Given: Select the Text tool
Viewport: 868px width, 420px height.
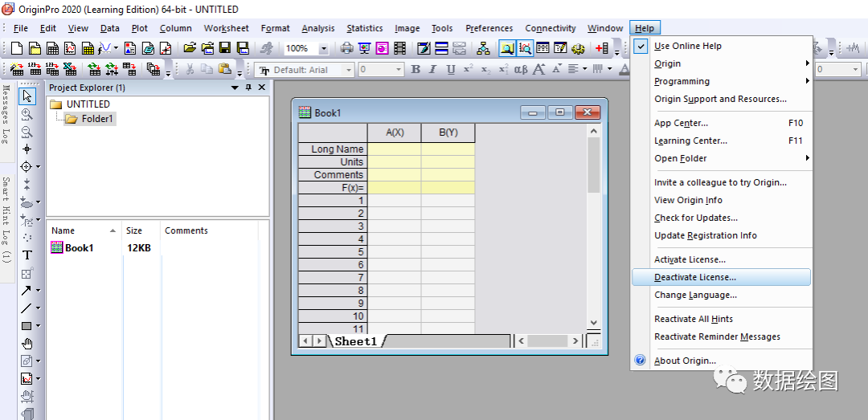Looking at the screenshot, I should pos(27,255).
